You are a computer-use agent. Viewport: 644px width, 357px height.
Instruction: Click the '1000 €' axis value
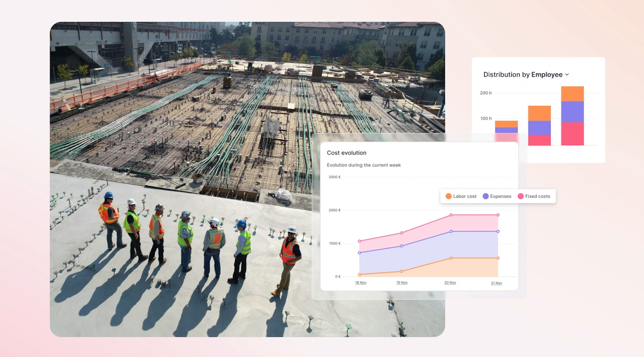(x=335, y=243)
